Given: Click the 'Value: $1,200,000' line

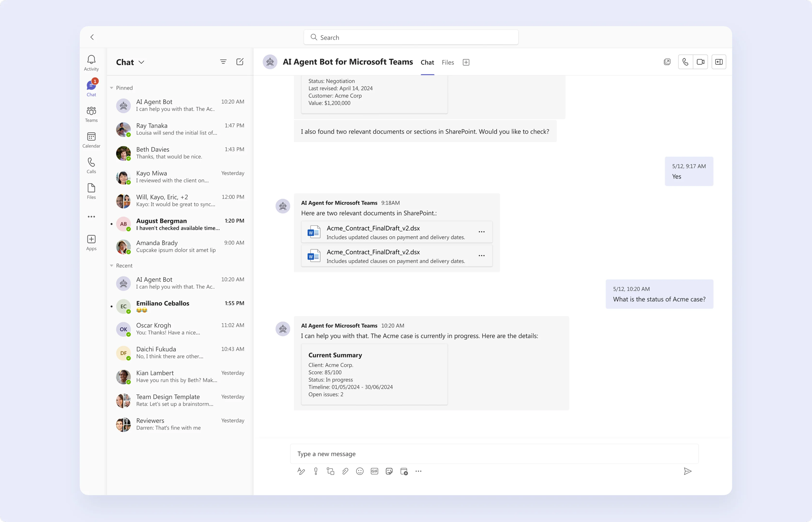Looking at the screenshot, I should pyautogui.click(x=329, y=103).
